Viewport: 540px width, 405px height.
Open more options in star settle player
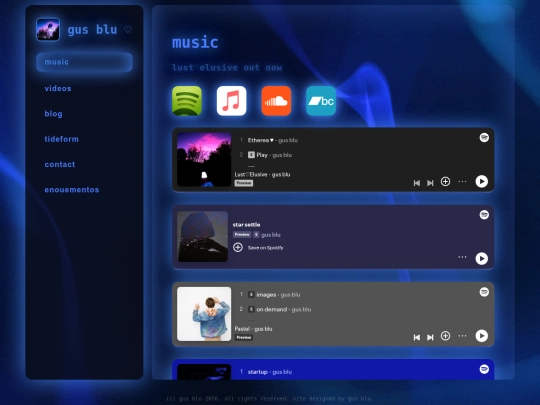pos(462,257)
